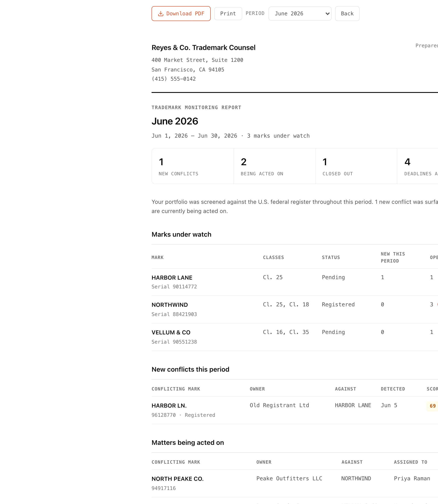Print the monitoring report

point(228,14)
